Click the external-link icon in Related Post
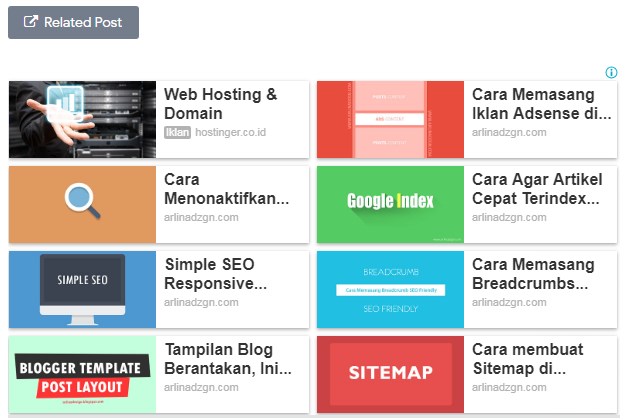The width and height of the screenshot is (630, 420). 31,22
